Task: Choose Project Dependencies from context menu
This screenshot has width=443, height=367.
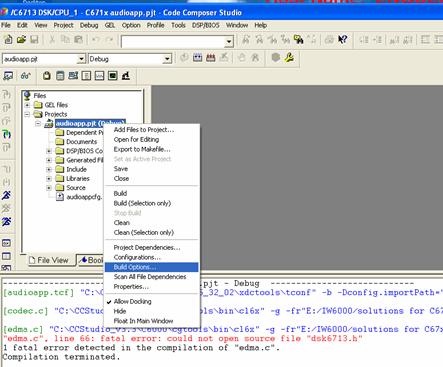Action: click(152, 247)
